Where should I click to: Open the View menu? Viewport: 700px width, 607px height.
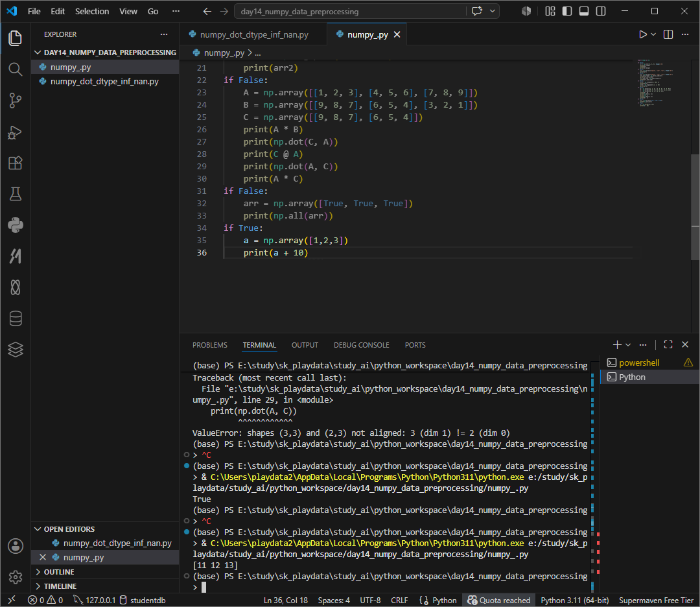(128, 11)
